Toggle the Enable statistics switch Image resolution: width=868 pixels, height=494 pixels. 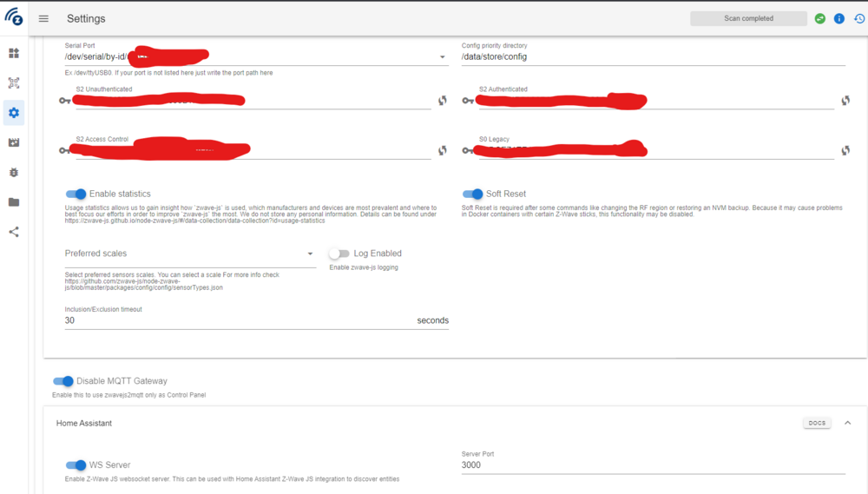(x=76, y=194)
